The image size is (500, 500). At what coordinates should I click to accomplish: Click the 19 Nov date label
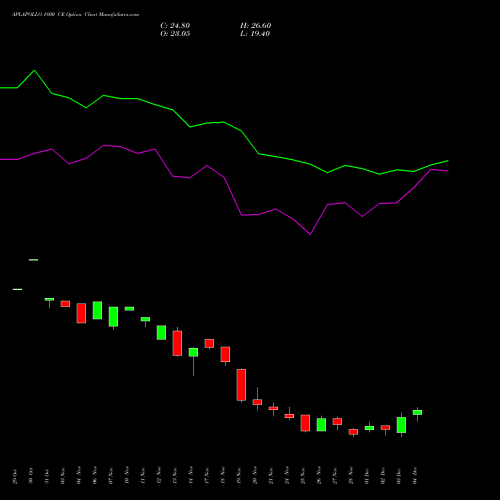click(x=239, y=476)
